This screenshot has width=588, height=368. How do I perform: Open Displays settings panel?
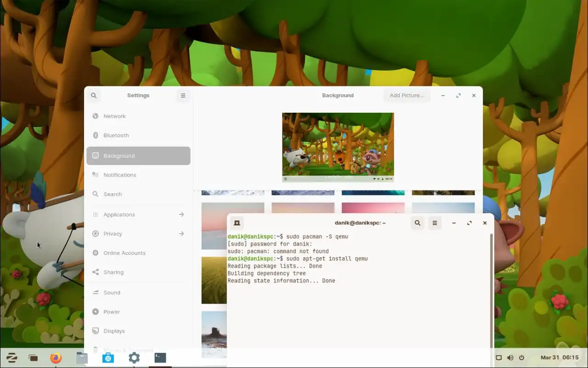pyautogui.click(x=138, y=331)
